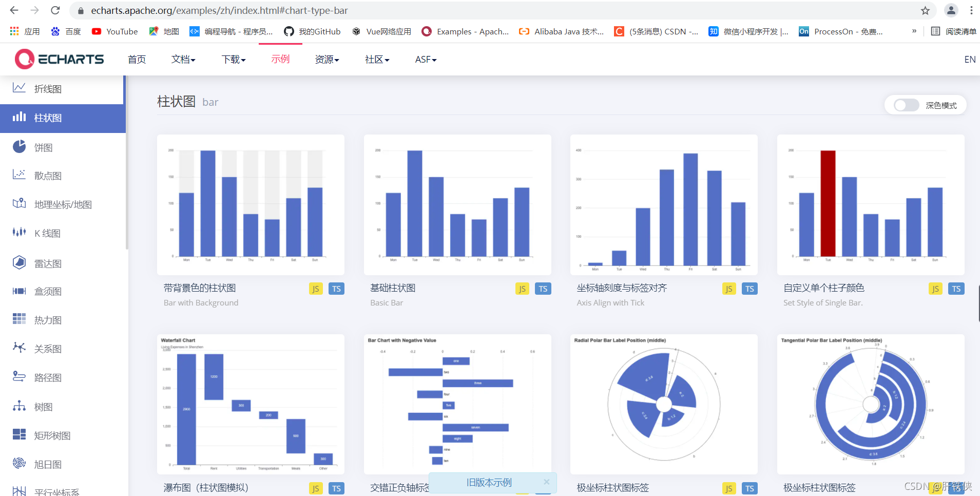The width and height of the screenshot is (980, 496).
Task: Open the treemap (矩形树图) sidebar icon
Action: [19, 434]
